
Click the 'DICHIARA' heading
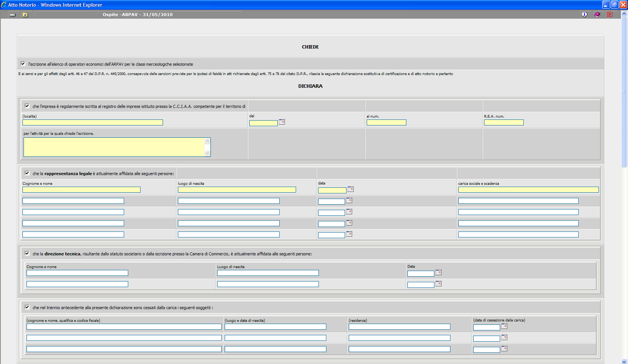[x=310, y=86]
